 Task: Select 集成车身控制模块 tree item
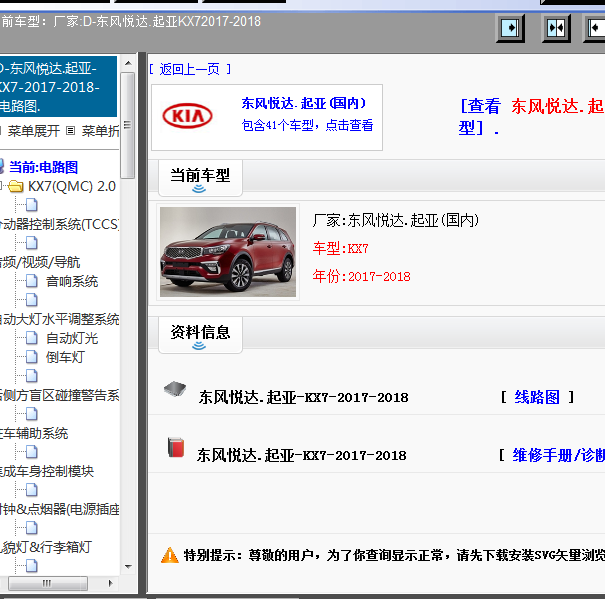click(47, 471)
